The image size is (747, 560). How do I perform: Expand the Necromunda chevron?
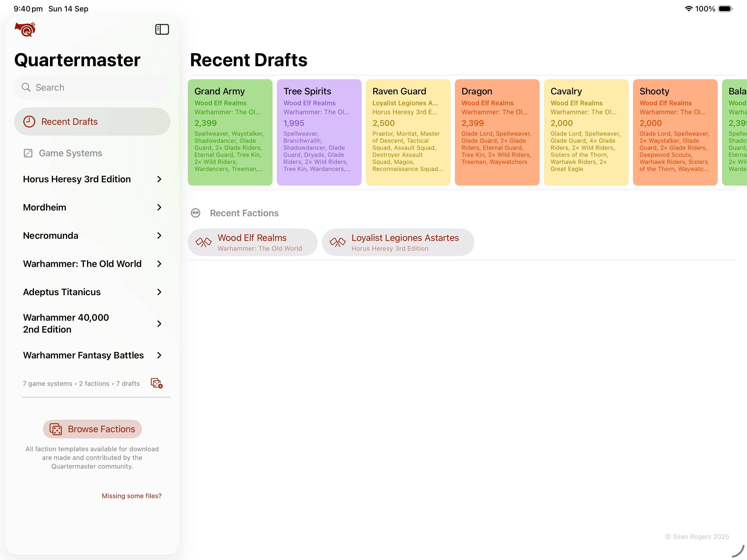159,236
